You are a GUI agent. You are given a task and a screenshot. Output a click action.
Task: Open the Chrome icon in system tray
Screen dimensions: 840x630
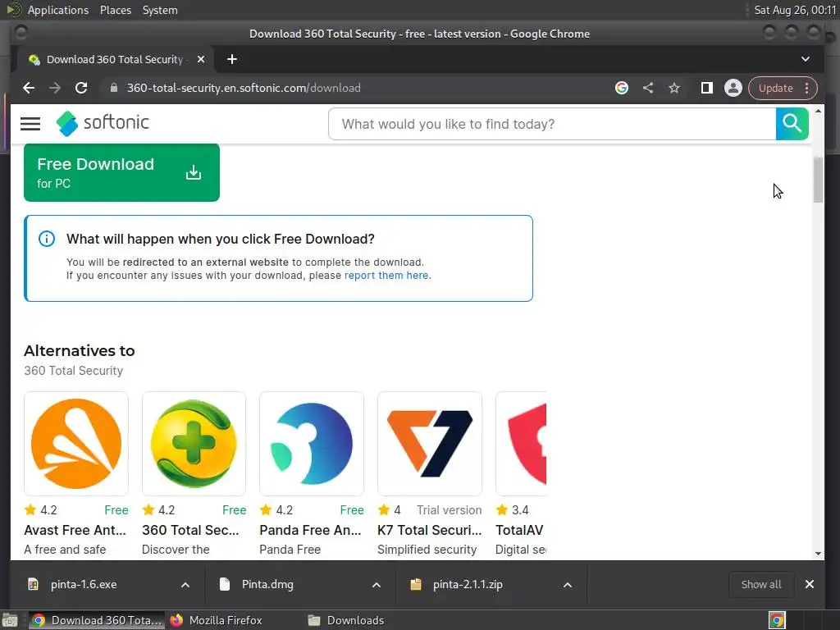(777, 620)
